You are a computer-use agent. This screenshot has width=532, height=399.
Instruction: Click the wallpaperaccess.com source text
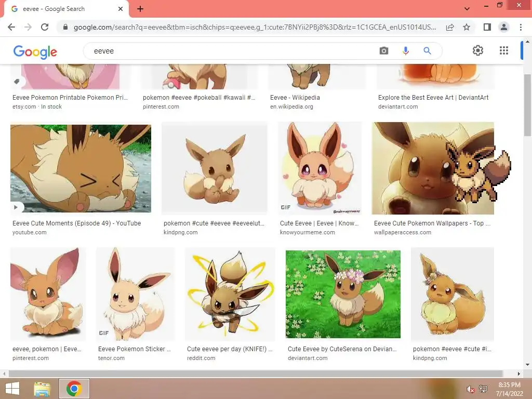click(403, 232)
